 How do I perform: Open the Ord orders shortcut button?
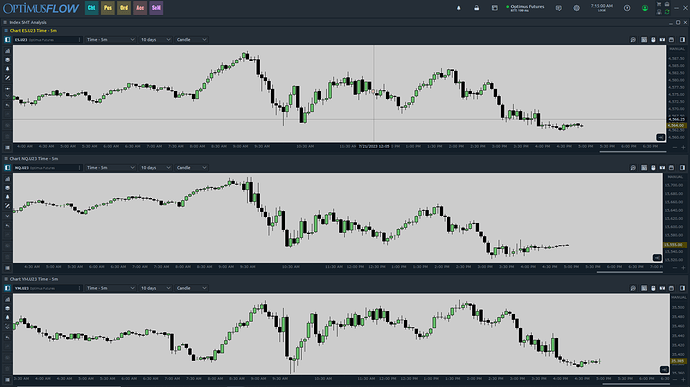(x=124, y=7)
